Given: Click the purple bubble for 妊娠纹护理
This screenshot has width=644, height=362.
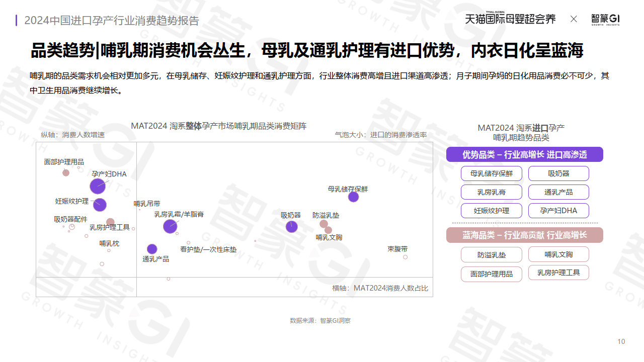Looking at the screenshot, I should [x=100, y=205].
